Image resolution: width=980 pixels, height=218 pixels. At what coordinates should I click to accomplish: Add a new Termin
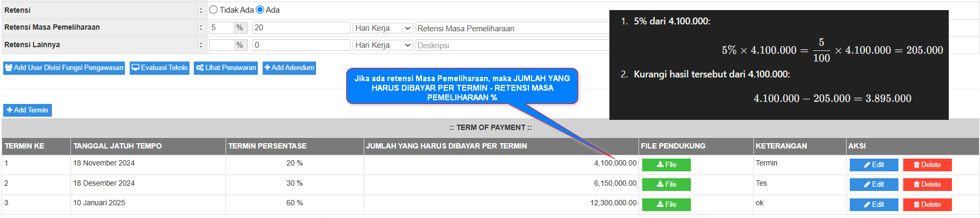28,110
